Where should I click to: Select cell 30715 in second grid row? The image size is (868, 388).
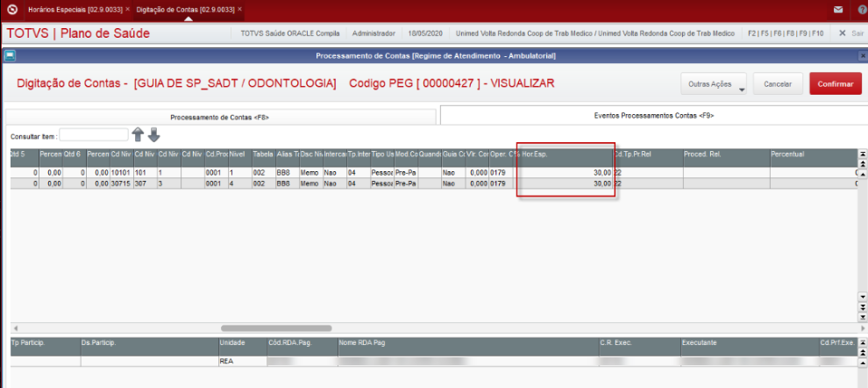121,183
